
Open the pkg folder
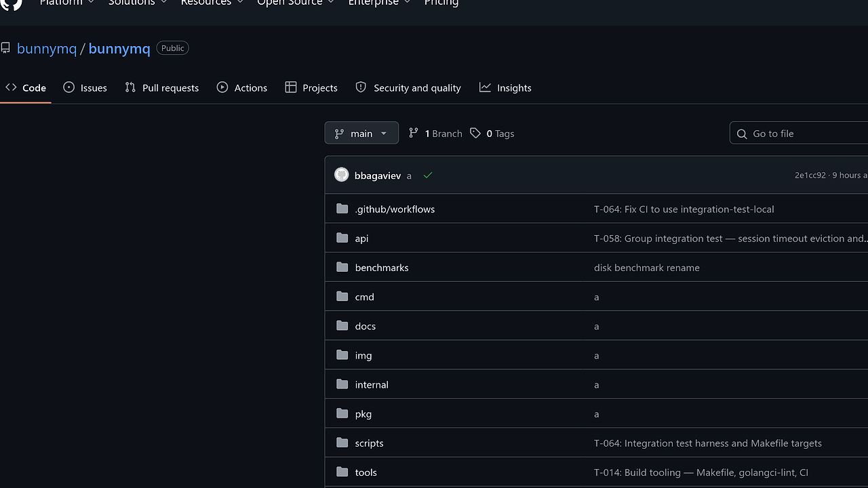[x=363, y=413]
